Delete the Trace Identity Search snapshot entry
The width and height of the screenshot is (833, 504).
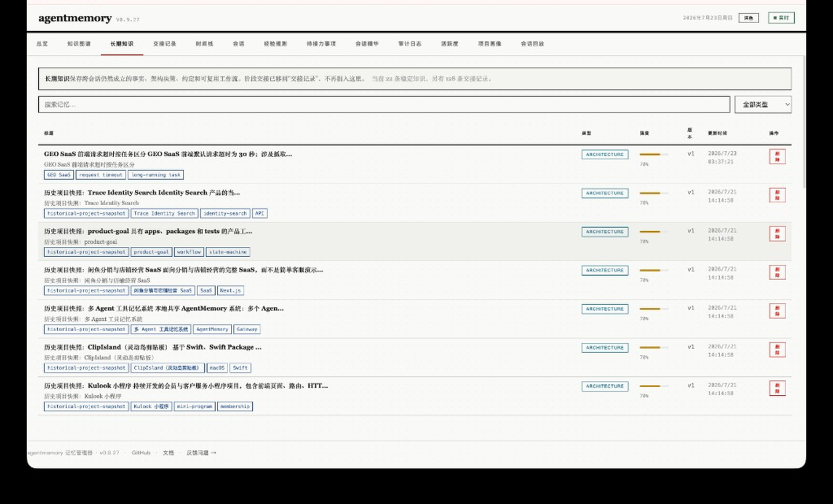pos(777,195)
